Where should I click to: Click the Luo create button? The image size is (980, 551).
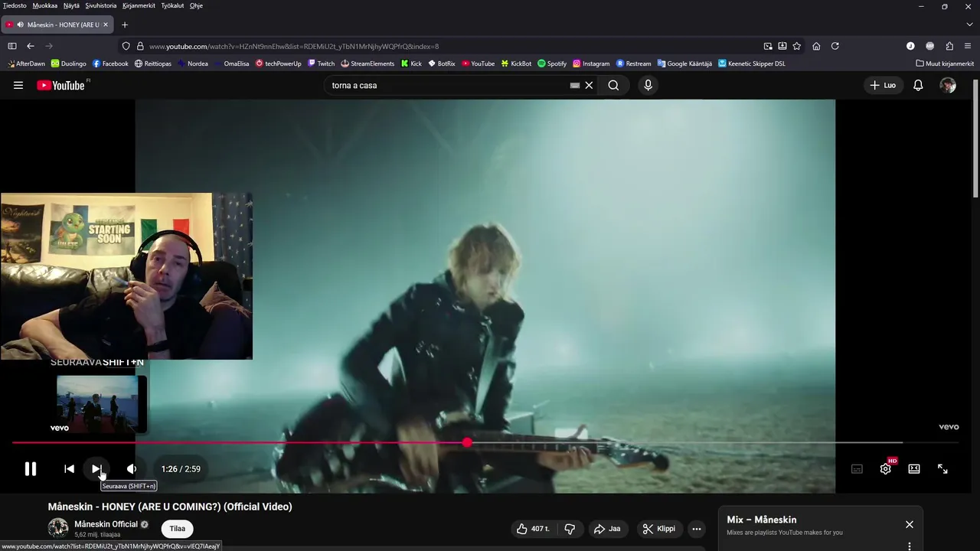(x=883, y=85)
